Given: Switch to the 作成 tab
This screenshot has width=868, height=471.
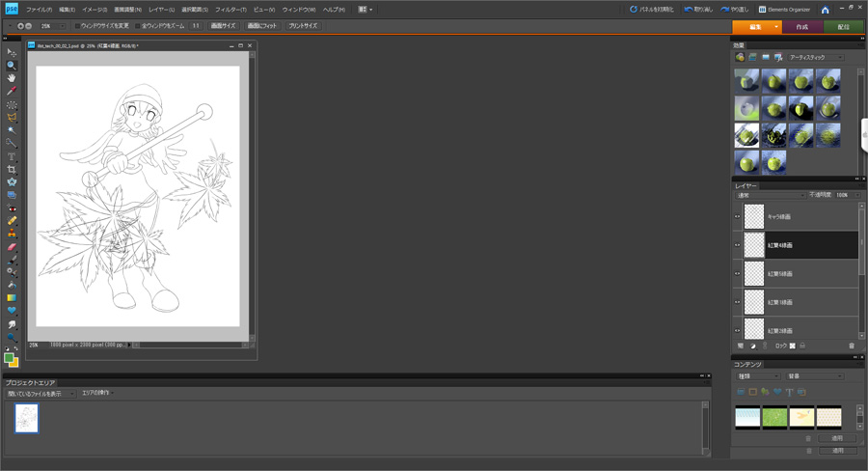Looking at the screenshot, I should tap(801, 27).
